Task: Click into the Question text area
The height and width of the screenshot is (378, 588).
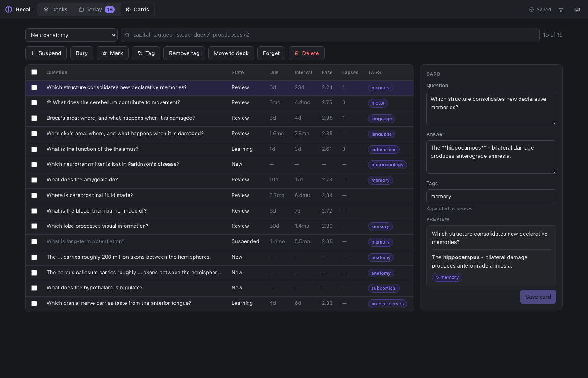Action: pos(491,108)
